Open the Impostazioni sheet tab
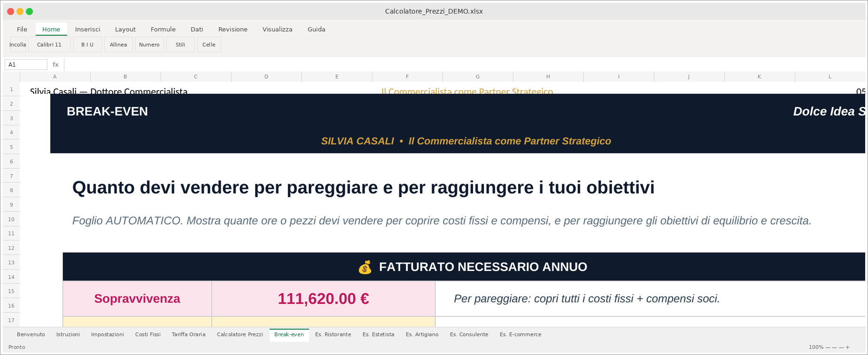 pos(108,334)
